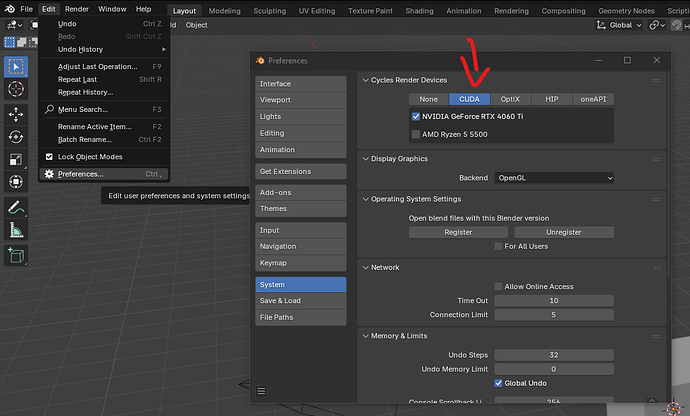Collapse Memory & Limits panel
The width and height of the screenshot is (690, 416).
[x=366, y=336]
